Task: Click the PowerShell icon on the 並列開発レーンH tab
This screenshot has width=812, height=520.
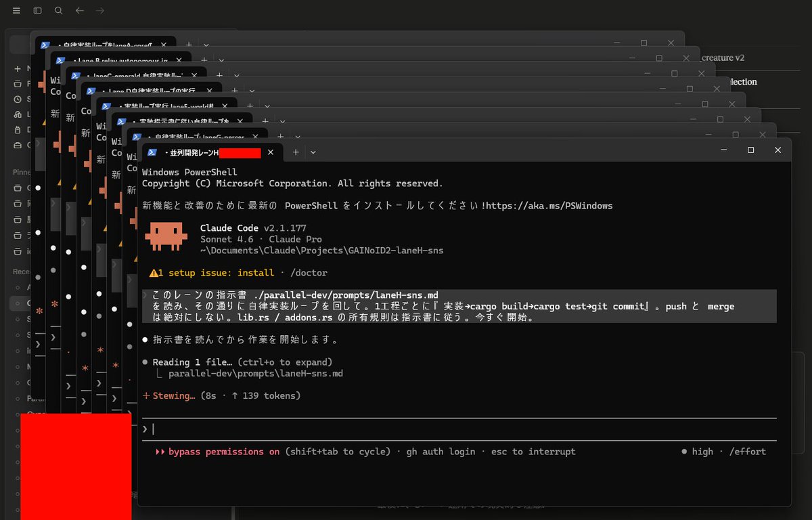Action: click(x=152, y=152)
